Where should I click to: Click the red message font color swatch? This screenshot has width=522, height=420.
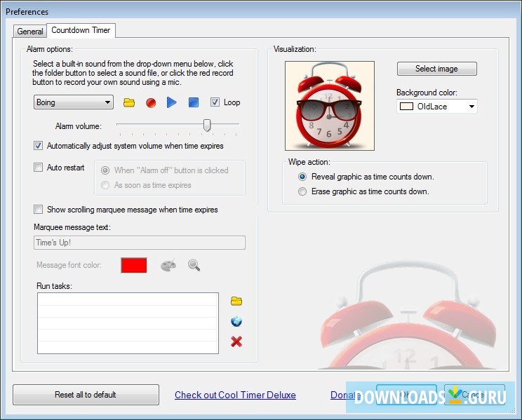pos(134,265)
